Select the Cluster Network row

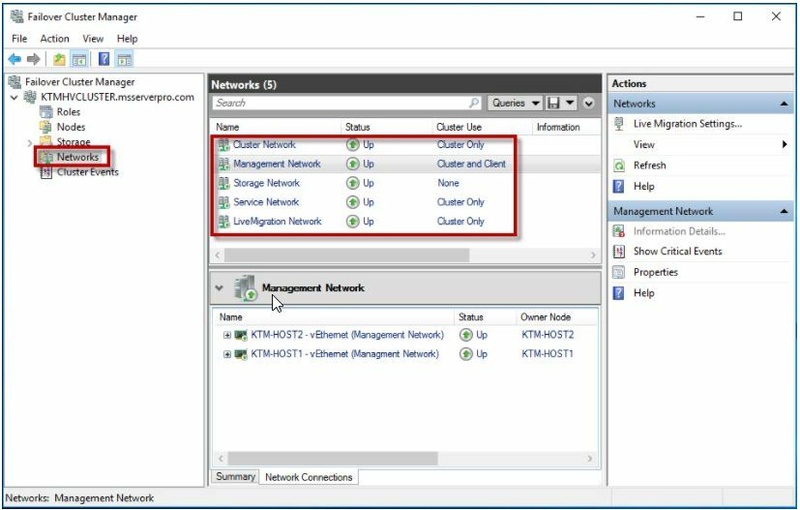(406, 145)
